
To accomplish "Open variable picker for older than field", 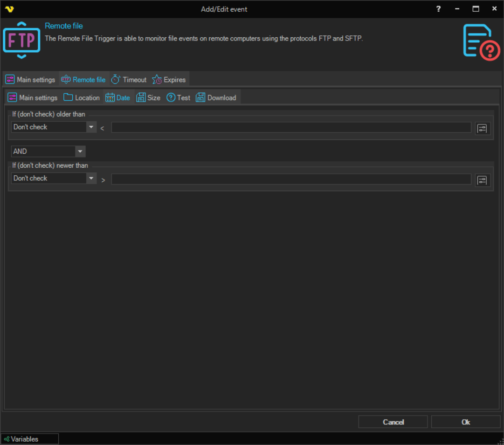I will coord(483,128).
